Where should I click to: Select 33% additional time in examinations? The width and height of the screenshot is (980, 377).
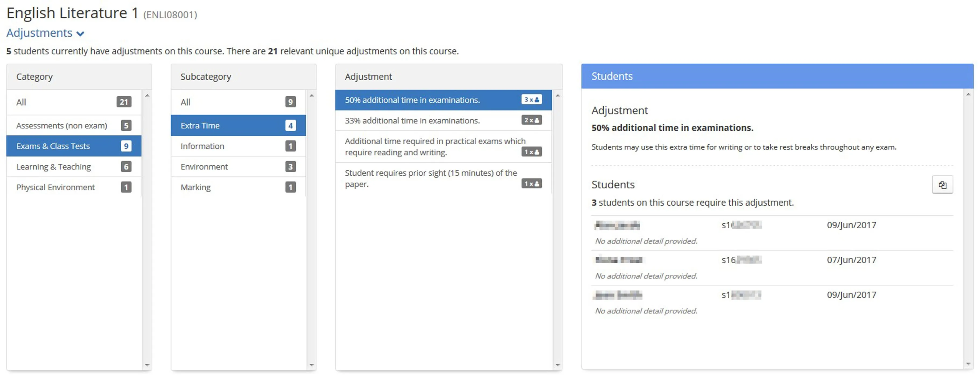pyautogui.click(x=412, y=121)
